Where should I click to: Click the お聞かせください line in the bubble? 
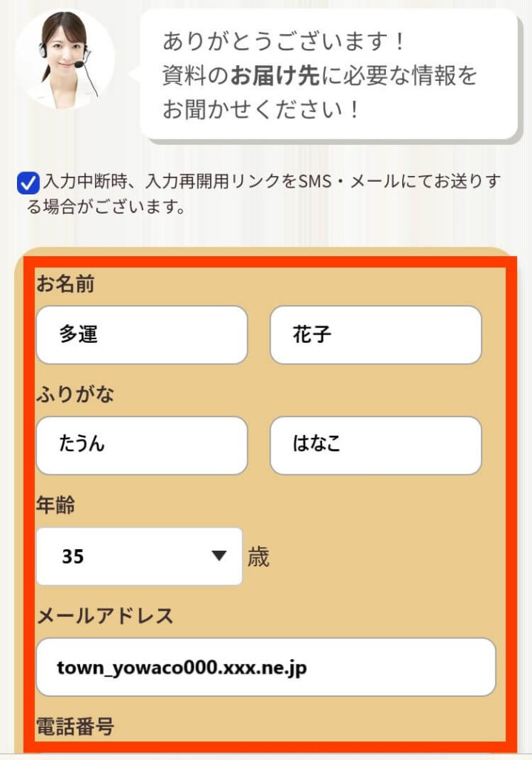(263, 109)
